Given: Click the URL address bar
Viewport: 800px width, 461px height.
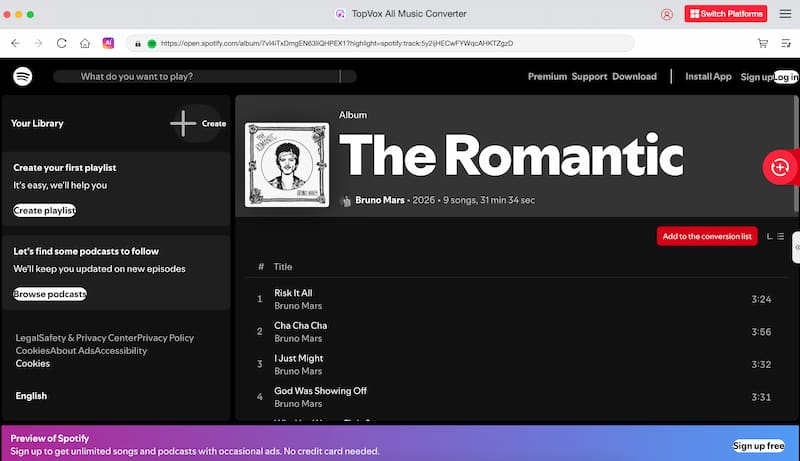Looking at the screenshot, I should (380, 43).
